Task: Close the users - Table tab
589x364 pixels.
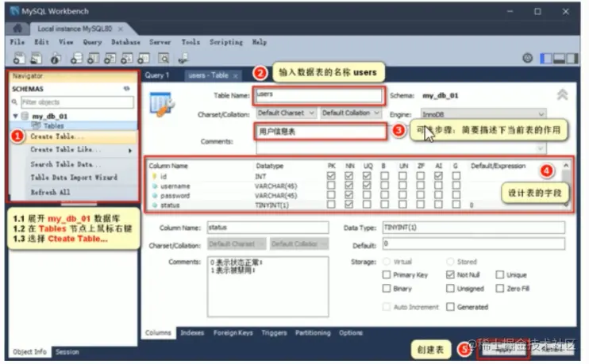Action: pyautogui.click(x=236, y=76)
